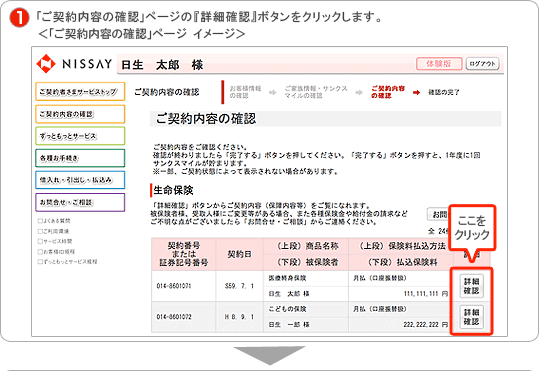539x371 pixels.
Task: Click contract date S59. 7. 1
Action: coord(239,286)
